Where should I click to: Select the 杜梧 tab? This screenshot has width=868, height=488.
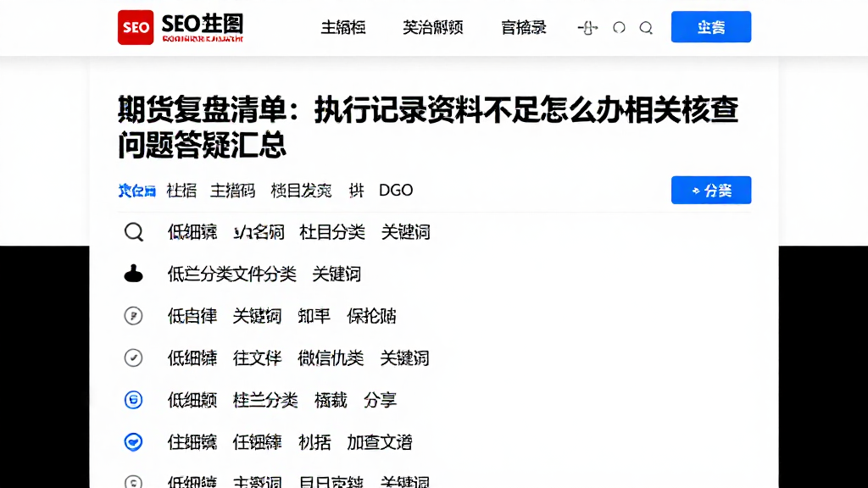click(x=181, y=191)
